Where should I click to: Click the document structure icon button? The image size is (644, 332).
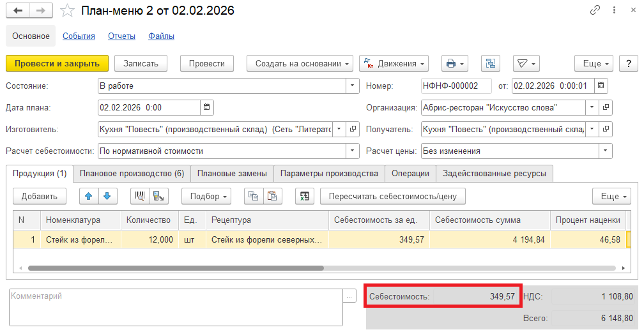pyautogui.click(x=491, y=64)
